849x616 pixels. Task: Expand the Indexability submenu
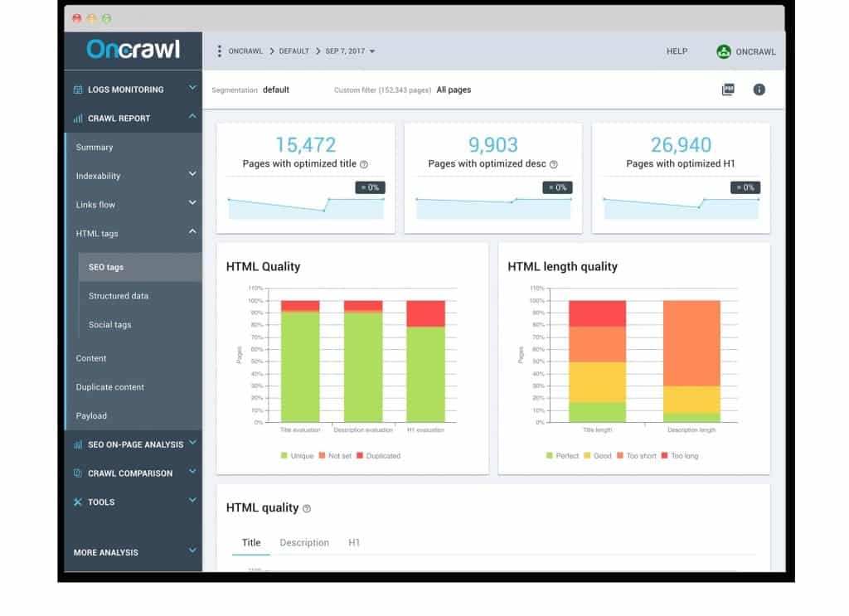[192, 175]
